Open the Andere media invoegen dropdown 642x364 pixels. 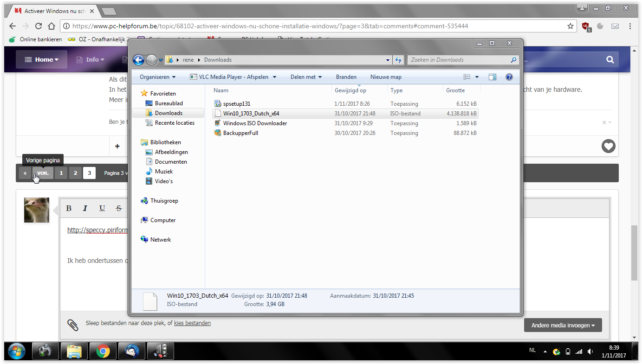pos(563,326)
